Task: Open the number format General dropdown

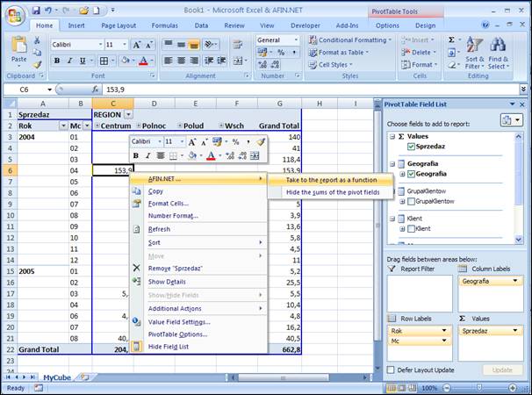Action: pos(296,40)
